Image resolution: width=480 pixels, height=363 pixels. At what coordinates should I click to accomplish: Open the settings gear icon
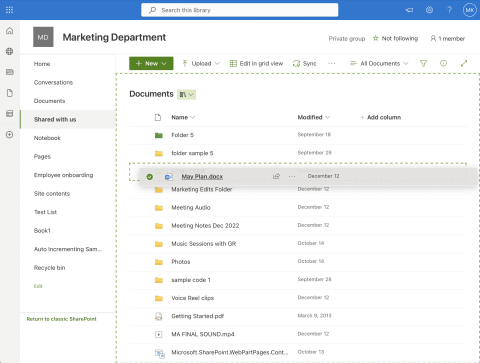tap(429, 10)
